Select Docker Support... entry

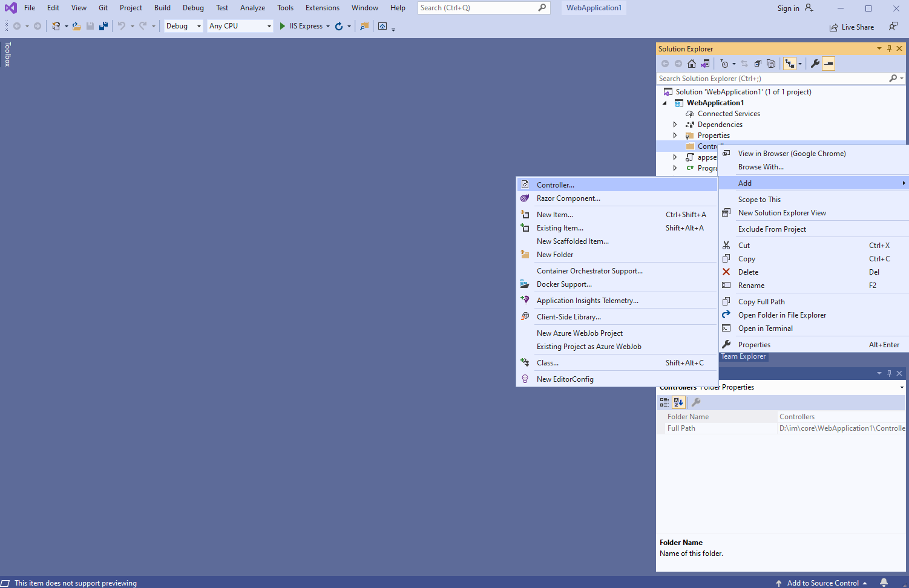tap(617, 284)
